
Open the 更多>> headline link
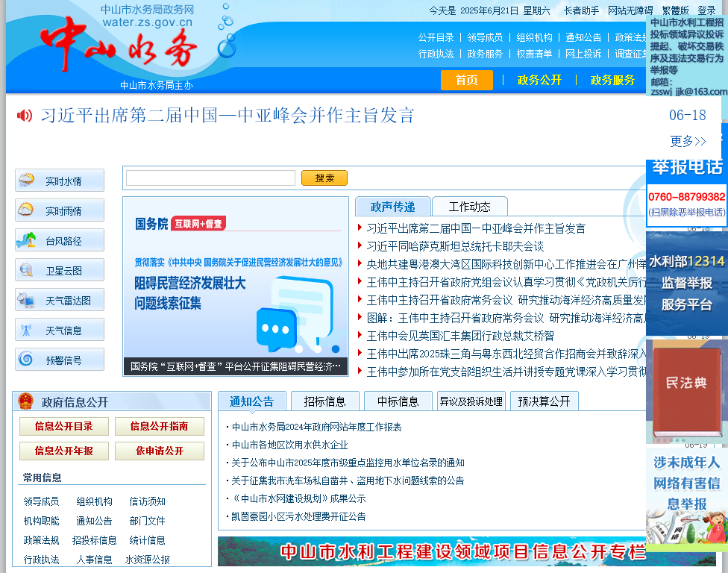click(688, 141)
